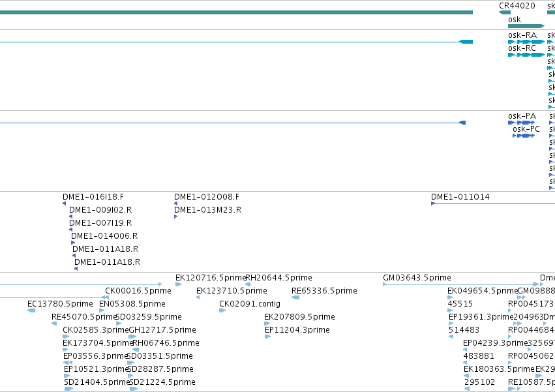Click the osk gene name label

coord(515,20)
